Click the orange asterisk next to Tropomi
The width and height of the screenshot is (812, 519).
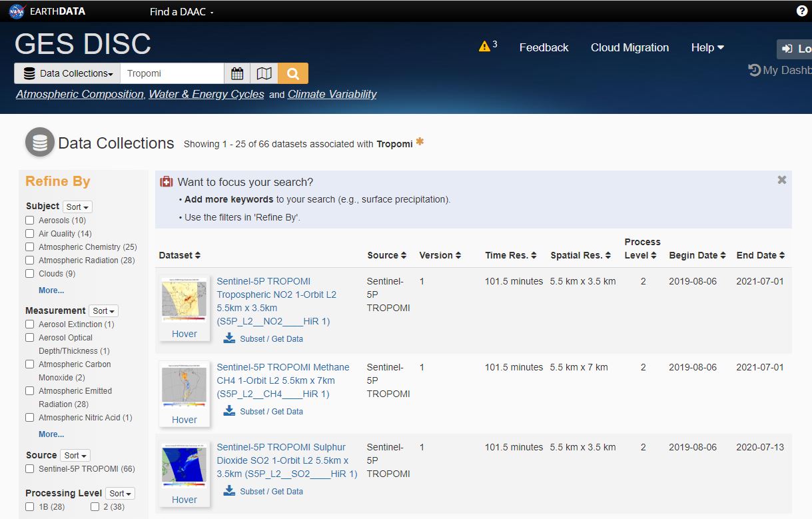pyautogui.click(x=420, y=141)
